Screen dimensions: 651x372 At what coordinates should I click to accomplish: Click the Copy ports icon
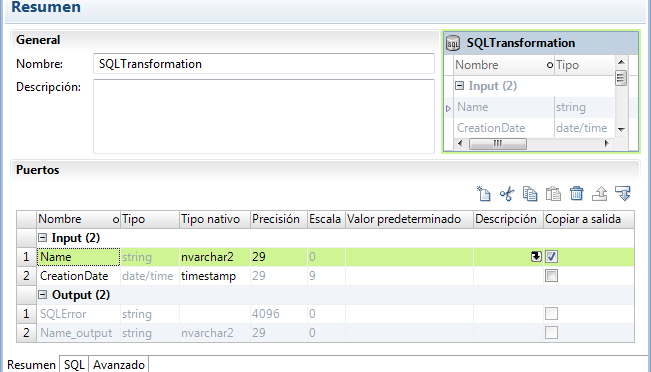[530, 194]
